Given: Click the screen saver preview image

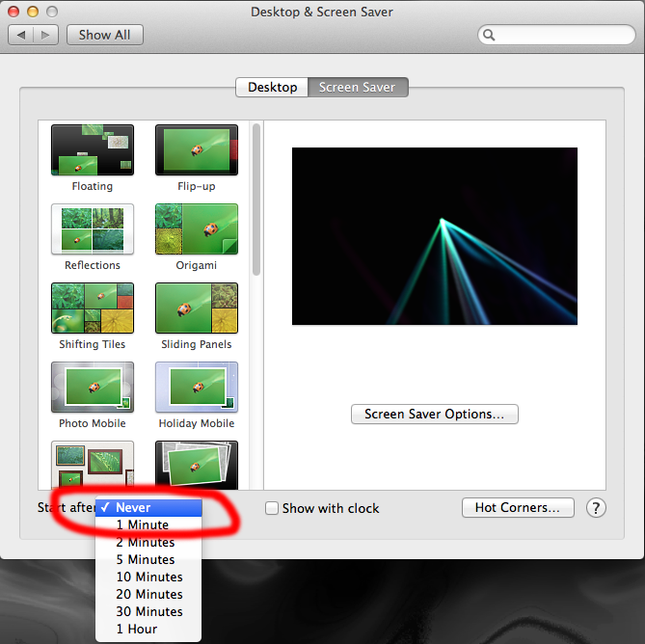Looking at the screenshot, I should (435, 236).
